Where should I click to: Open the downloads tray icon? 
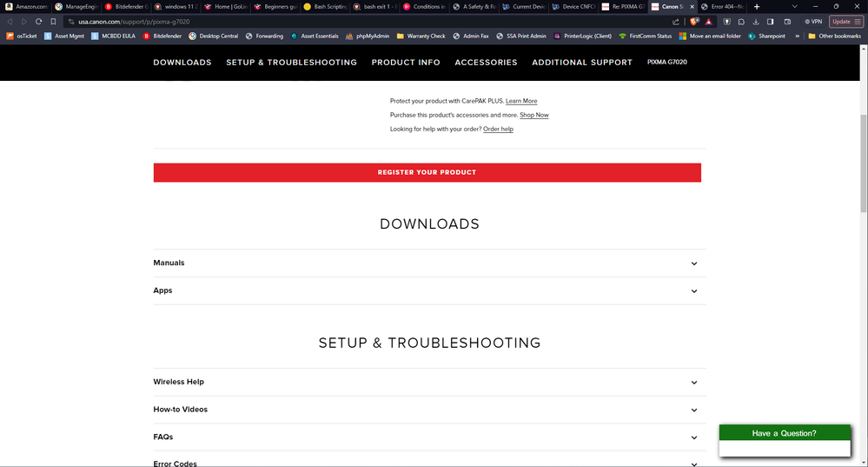[756, 22]
